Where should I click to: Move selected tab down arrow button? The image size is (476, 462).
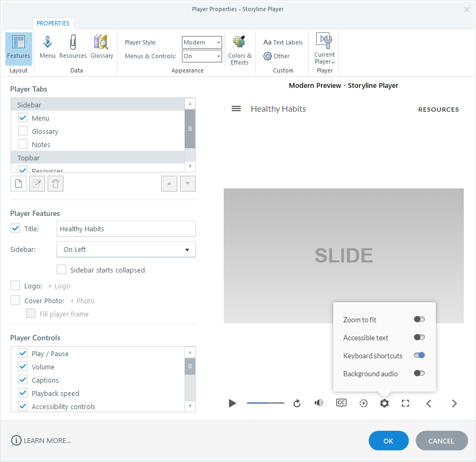[188, 184]
